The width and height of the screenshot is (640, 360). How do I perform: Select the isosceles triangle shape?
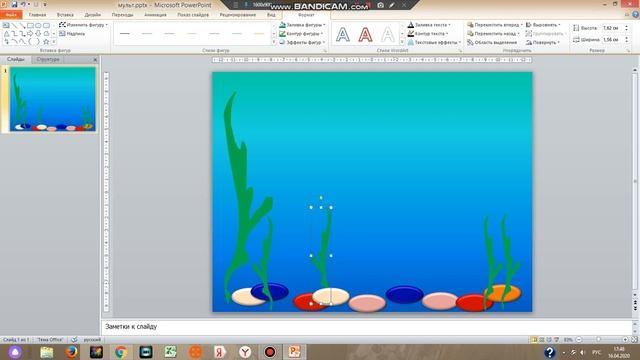point(7,33)
